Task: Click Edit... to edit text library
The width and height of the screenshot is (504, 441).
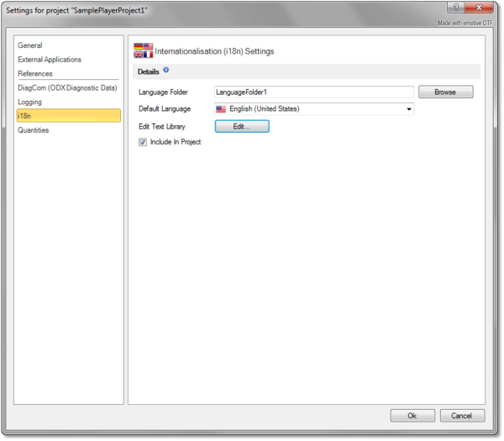Action: tap(242, 126)
